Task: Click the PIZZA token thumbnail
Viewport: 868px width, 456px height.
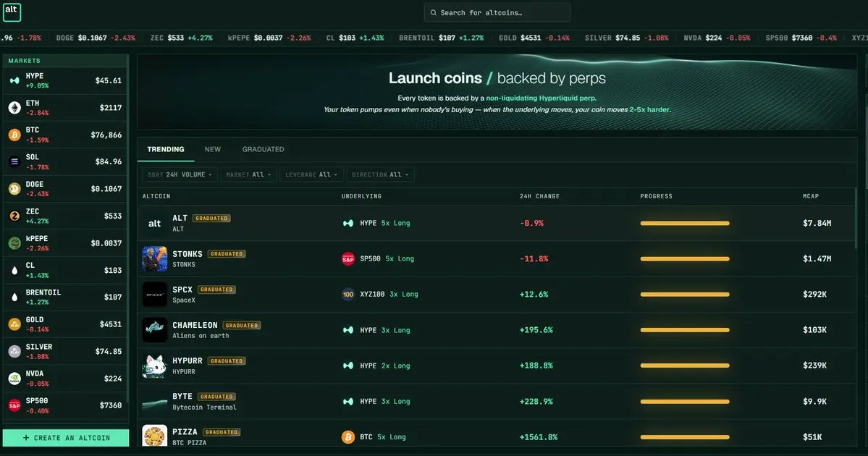Action: [154, 436]
